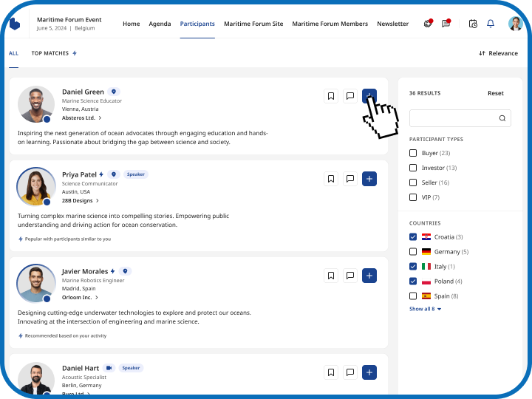532x399 pixels.
Task: Click Javier Morales' profile photo
Action: point(36,283)
